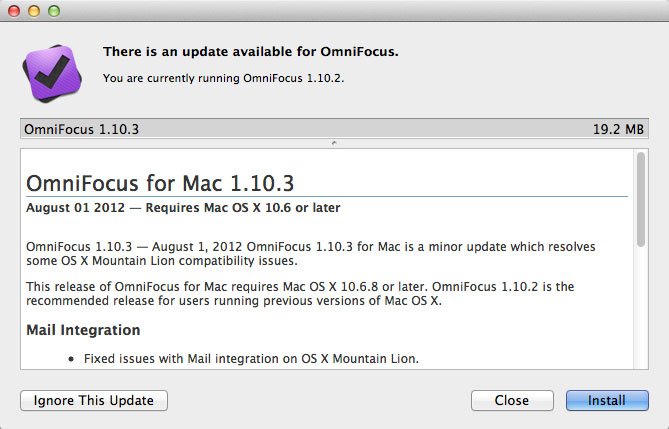Viewport: 669px width, 429px height.
Task: Minimize the window with the yellow button
Action: pyautogui.click(x=34, y=11)
